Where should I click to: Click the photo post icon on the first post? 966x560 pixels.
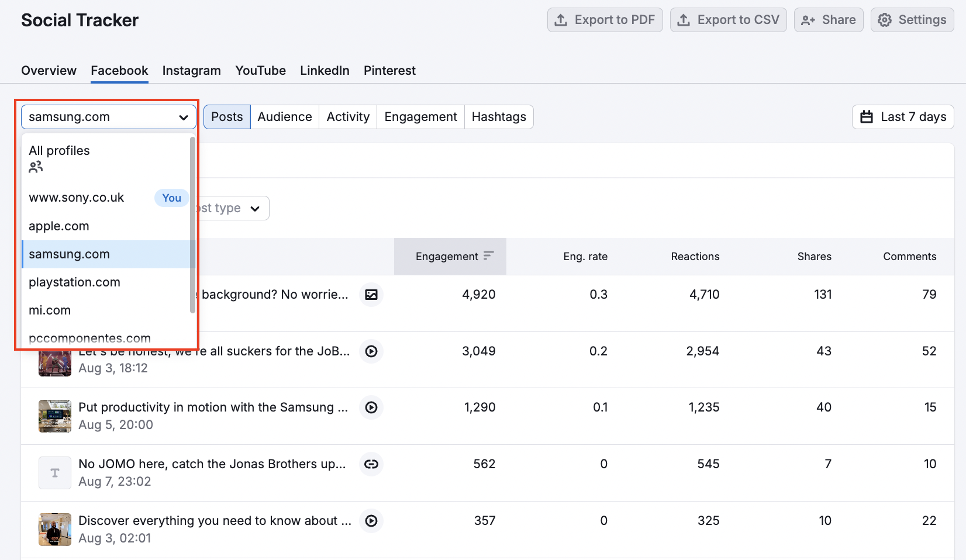[x=371, y=295]
